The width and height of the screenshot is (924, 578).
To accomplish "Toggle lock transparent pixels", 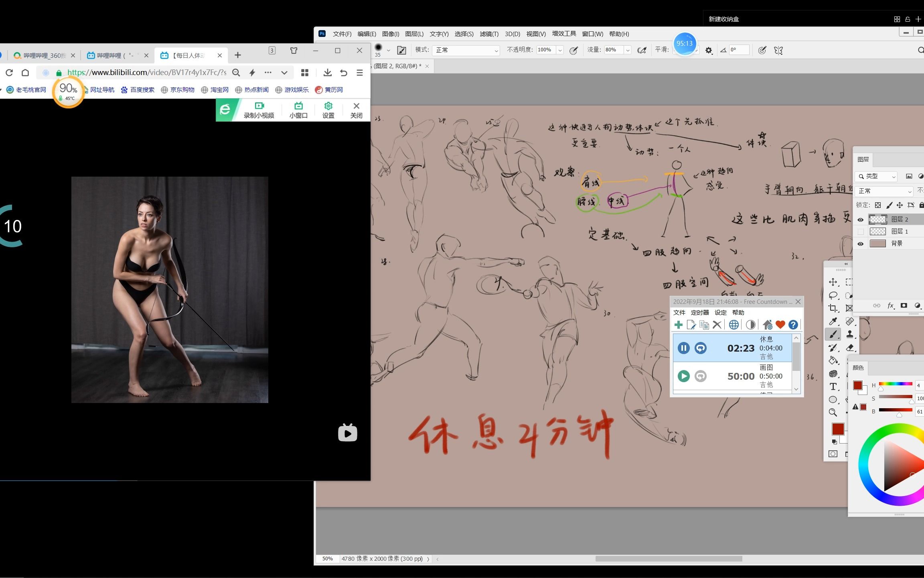I will [x=878, y=205].
